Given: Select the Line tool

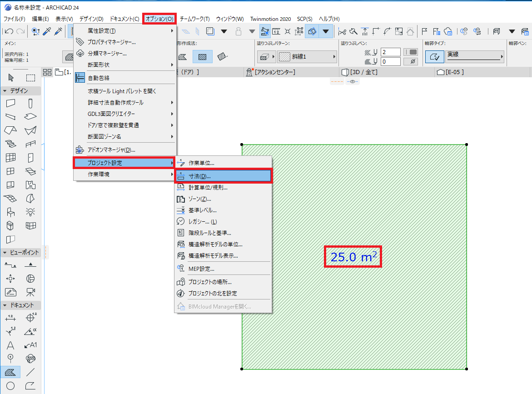Looking at the screenshot, I should pos(30,372).
